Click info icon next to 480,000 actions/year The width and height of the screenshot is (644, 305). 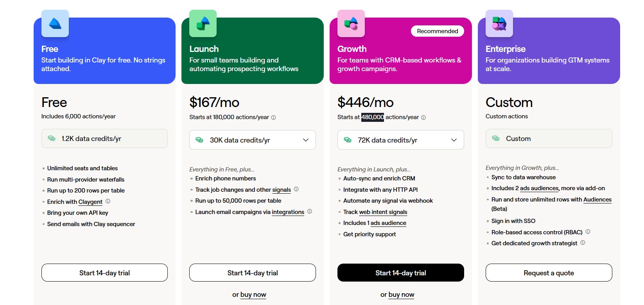point(423,118)
